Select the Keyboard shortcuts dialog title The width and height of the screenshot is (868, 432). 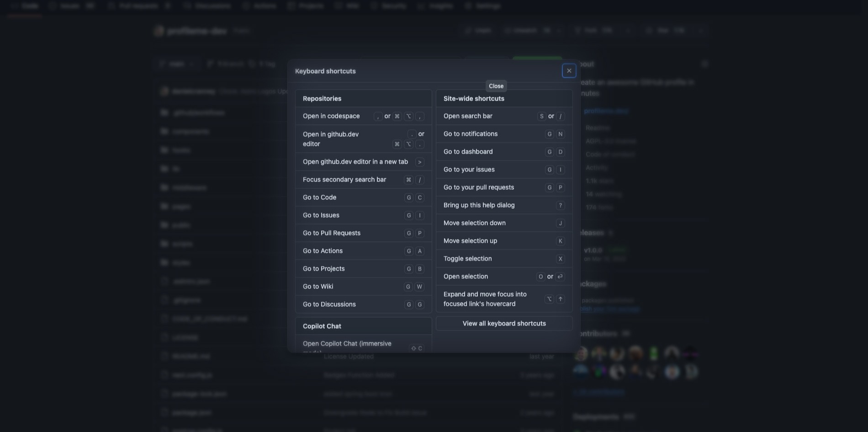coord(325,71)
